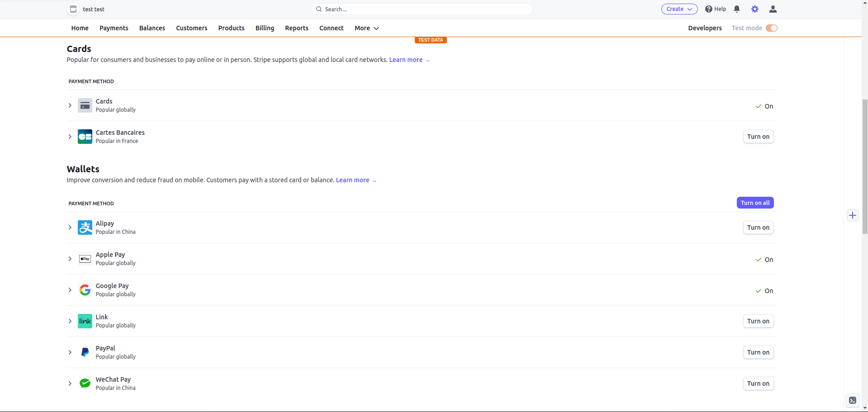Go to the Connect tab
The image size is (868, 412).
pyautogui.click(x=332, y=28)
